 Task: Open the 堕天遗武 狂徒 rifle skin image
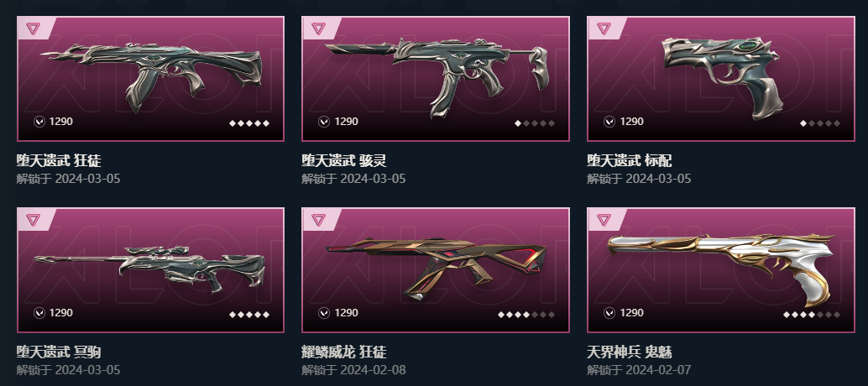(x=150, y=76)
